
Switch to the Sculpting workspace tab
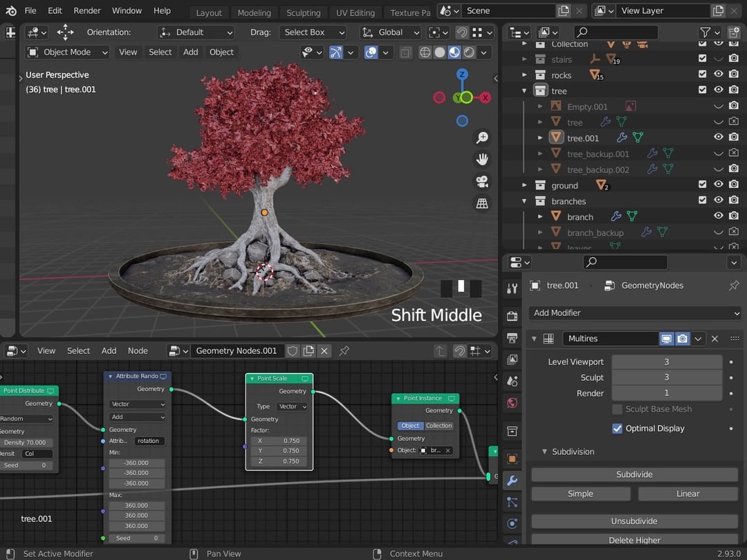pos(303,12)
